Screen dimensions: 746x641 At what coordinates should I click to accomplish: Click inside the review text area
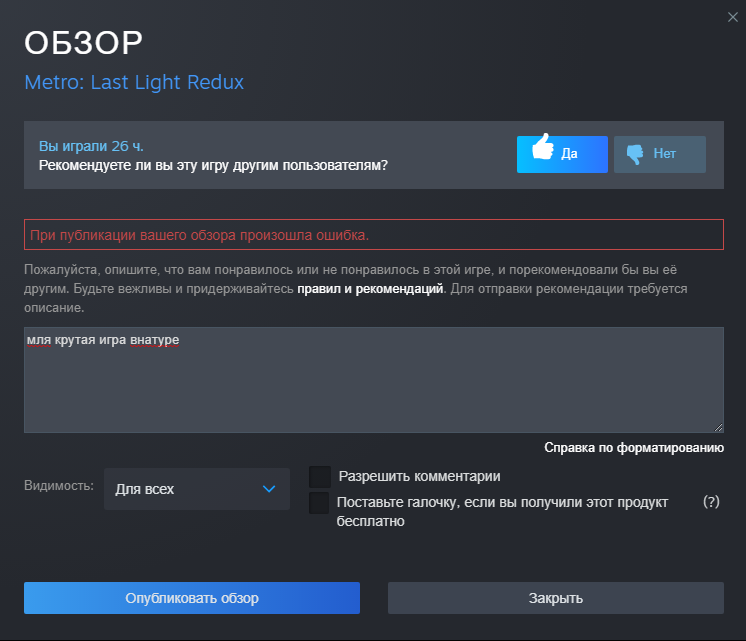pyautogui.click(x=373, y=380)
